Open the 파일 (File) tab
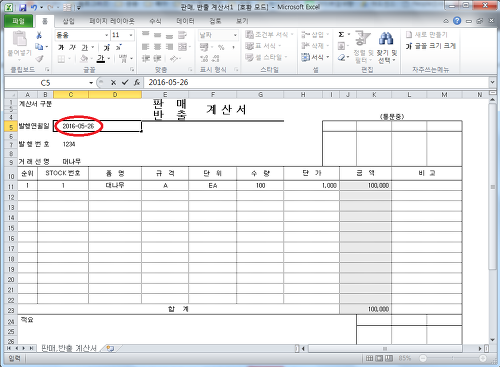 pyautogui.click(x=18, y=21)
